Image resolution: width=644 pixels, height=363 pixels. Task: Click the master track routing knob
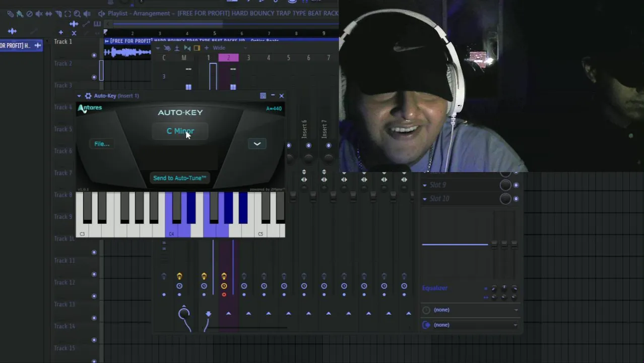coord(184,314)
